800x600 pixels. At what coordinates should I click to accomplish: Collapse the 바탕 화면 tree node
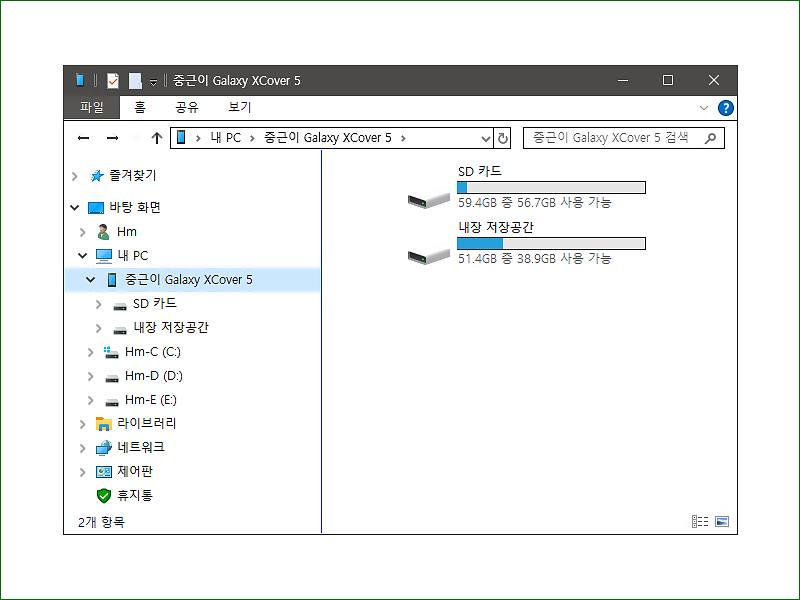point(74,208)
